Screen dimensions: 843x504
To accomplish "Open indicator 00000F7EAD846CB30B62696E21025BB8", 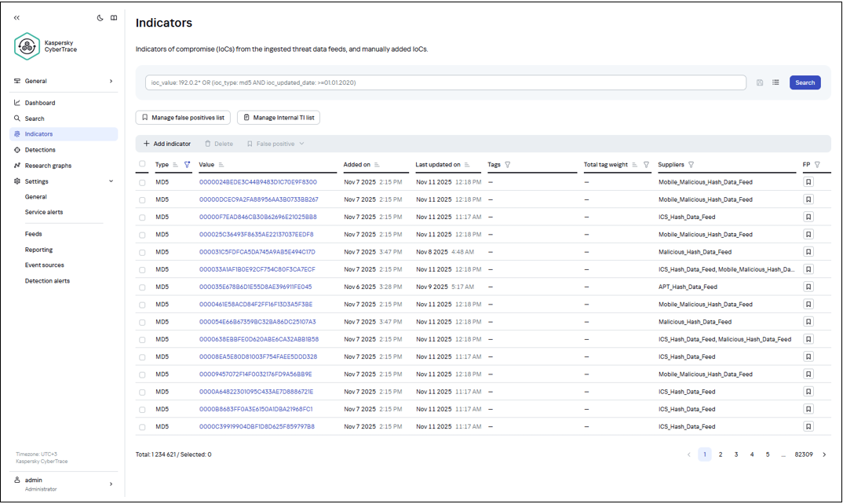I will (x=258, y=217).
